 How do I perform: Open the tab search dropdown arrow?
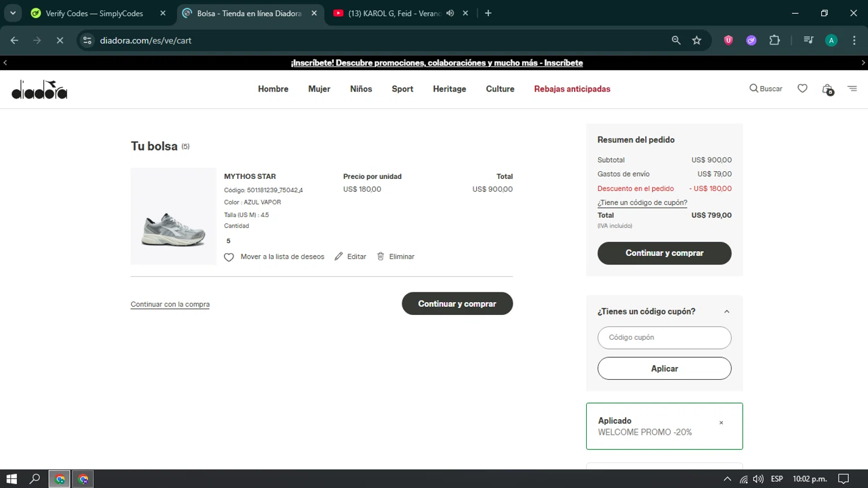13,13
